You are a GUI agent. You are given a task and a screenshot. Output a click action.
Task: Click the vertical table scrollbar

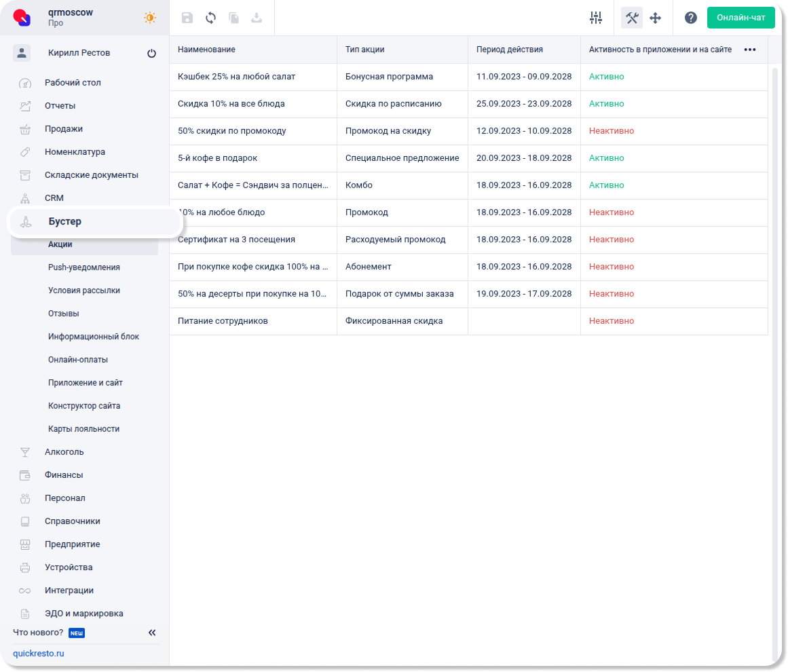(776, 339)
